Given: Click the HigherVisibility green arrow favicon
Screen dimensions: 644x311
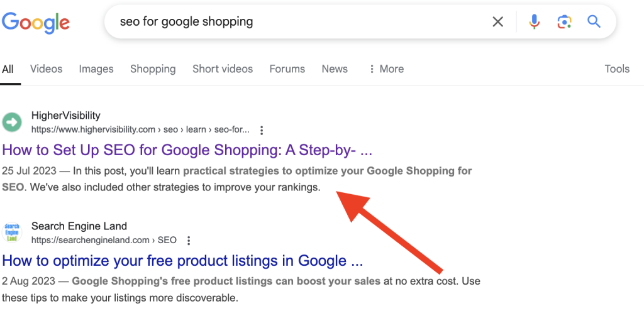Looking at the screenshot, I should [12, 122].
